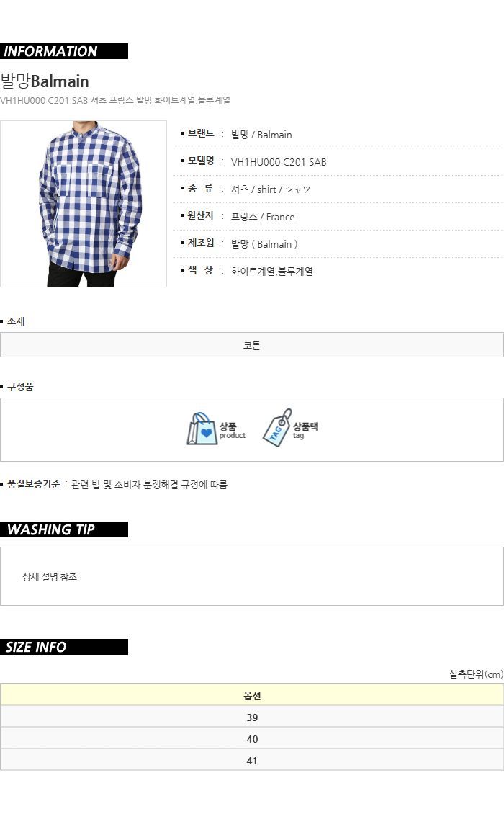Viewport: 504px width, 832px height.
Task: Select size option 40 row
Action: click(x=252, y=738)
